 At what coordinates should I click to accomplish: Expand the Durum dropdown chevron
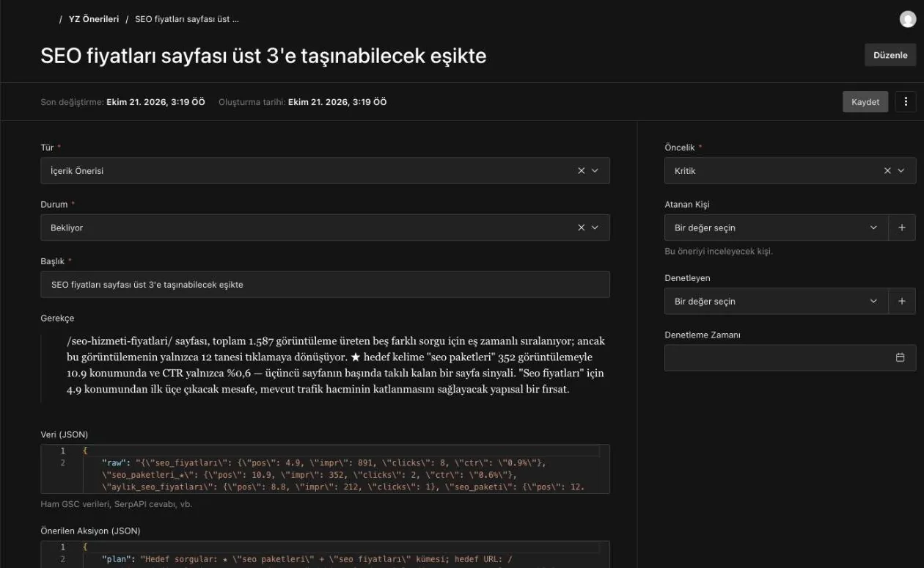coord(595,227)
